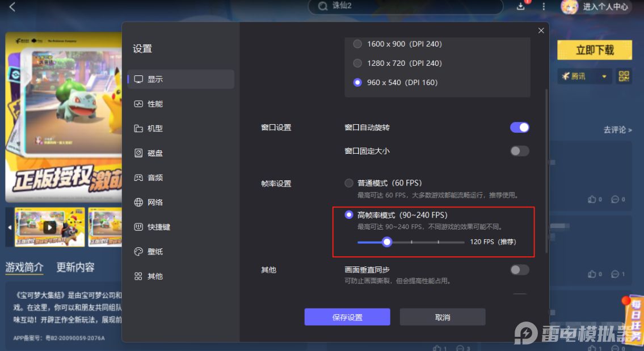This screenshot has height=351, width=644.
Task: Select the 壁纸 wallpaper palette icon
Action: (x=138, y=252)
